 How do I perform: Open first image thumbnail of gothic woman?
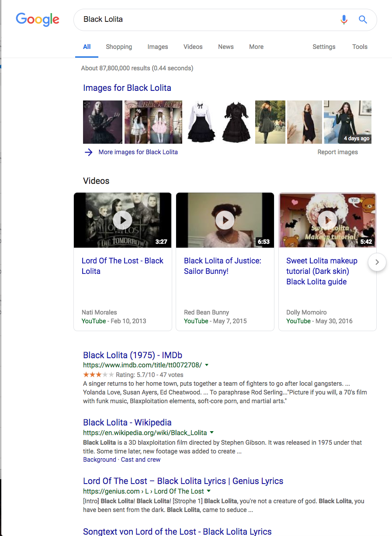click(103, 122)
